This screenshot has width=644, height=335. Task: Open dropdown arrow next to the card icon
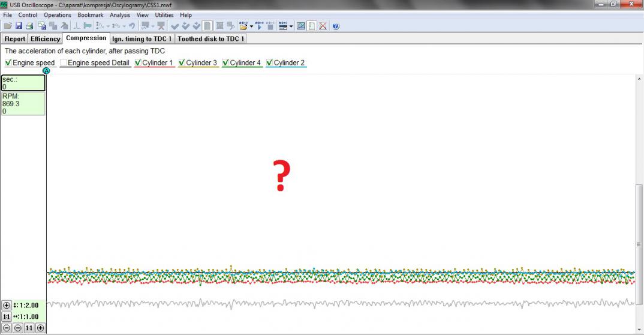[x=291, y=26]
